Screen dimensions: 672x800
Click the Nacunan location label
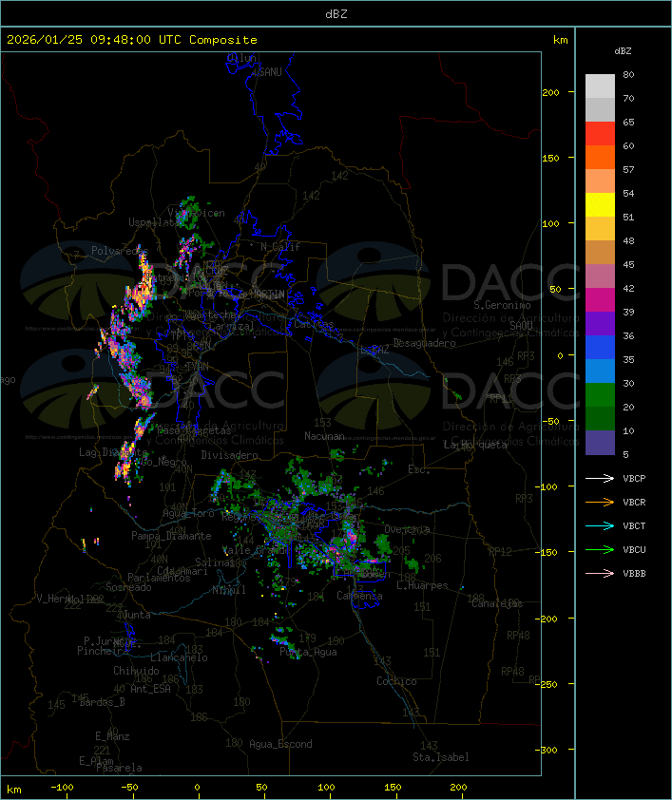[x=324, y=436]
